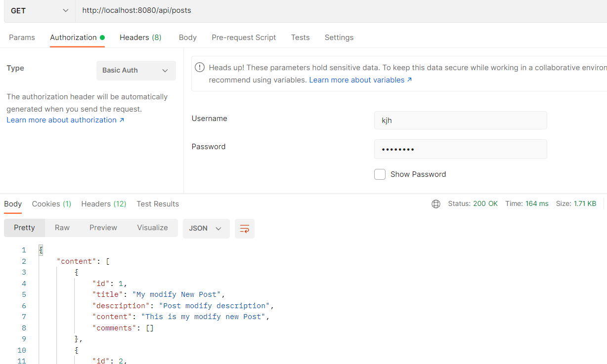Open the request Body tab
This screenshot has height=364, width=607.
tap(188, 38)
